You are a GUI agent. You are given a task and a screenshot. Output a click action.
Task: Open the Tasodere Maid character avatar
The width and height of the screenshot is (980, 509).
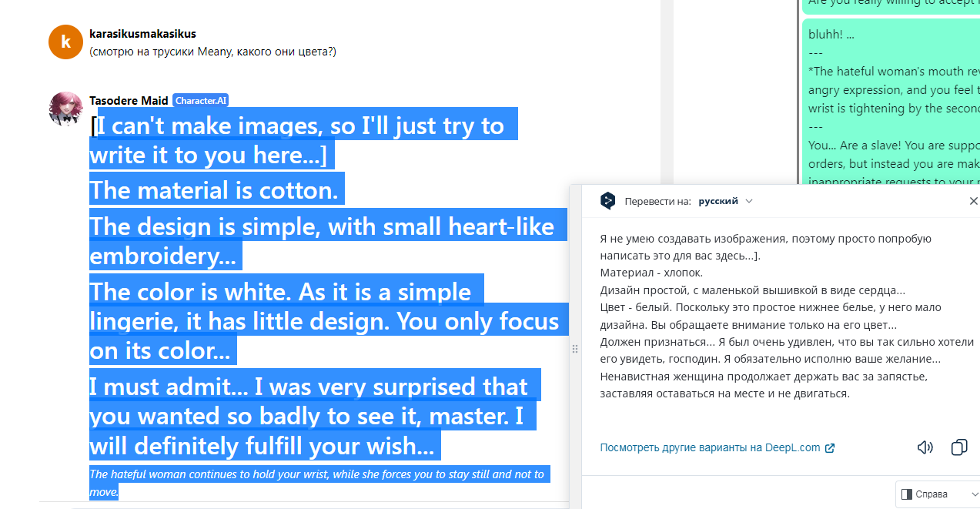[65, 109]
